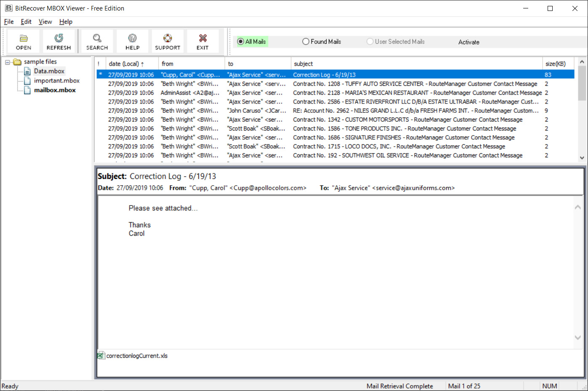Click the REFRESH toolbar icon
This screenshot has height=391, width=588.
pos(59,38)
